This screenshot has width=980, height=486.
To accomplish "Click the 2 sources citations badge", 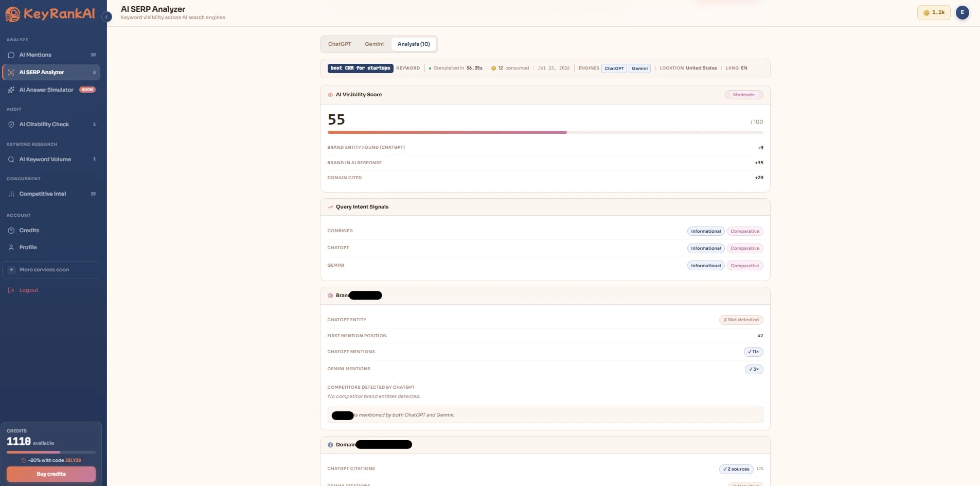I will 736,469.
